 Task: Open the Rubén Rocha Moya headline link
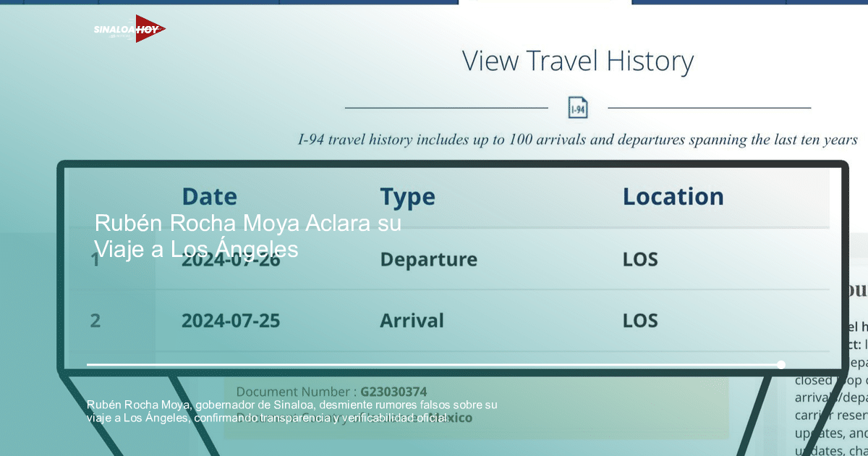(x=247, y=236)
